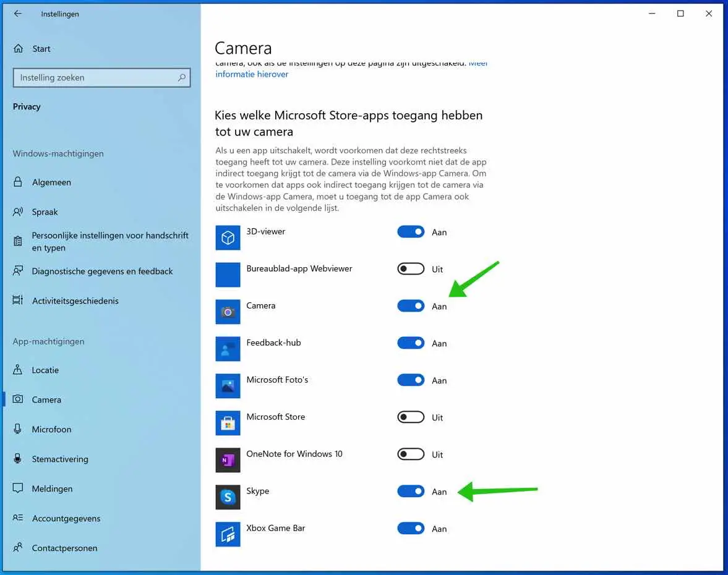
Task: Disable Xbox Game Bar camera toggle
Action: point(411,528)
